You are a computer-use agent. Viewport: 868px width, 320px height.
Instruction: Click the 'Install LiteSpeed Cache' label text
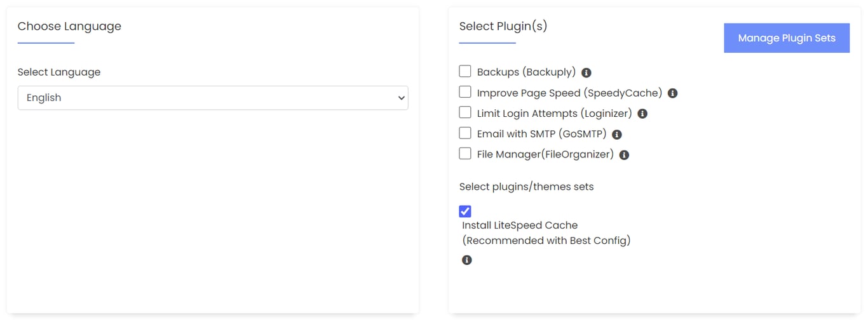520,225
